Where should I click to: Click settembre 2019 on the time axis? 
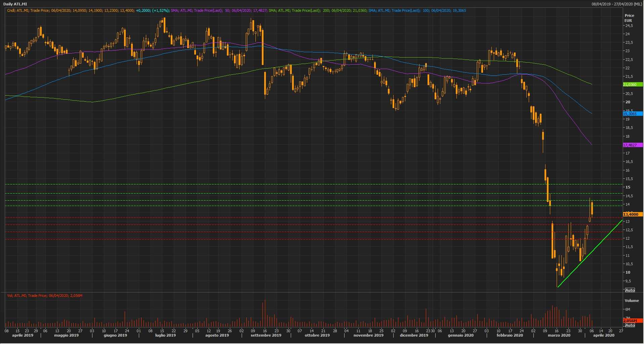click(x=266, y=335)
